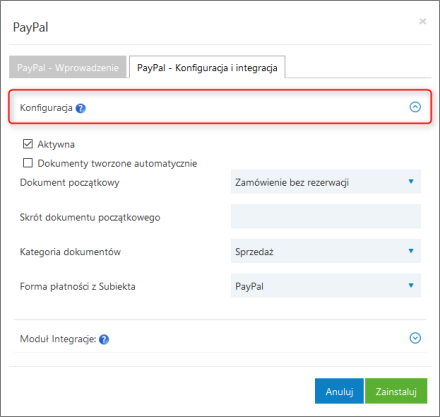Click the Dokumenty tworzone automatycznie label
Image resolution: width=440 pixels, height=417 pixels.
coord(117,163)
